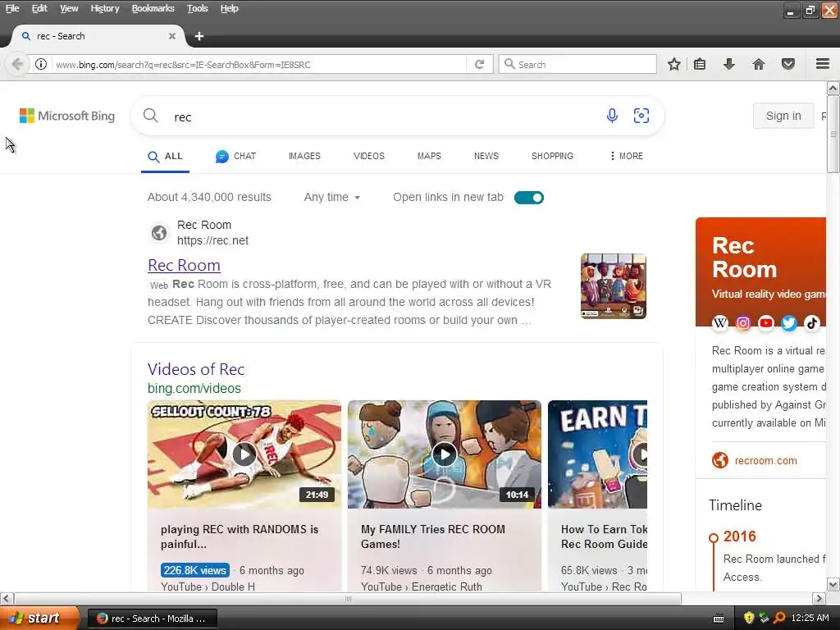
Task: Select Firefox rec - Search taskbar button
Action: click(152, 619)
